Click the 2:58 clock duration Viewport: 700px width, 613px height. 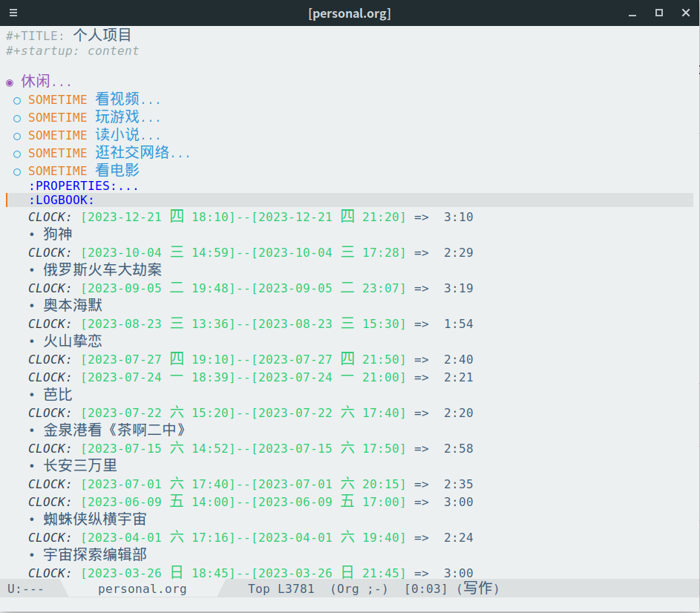[459, 449]
